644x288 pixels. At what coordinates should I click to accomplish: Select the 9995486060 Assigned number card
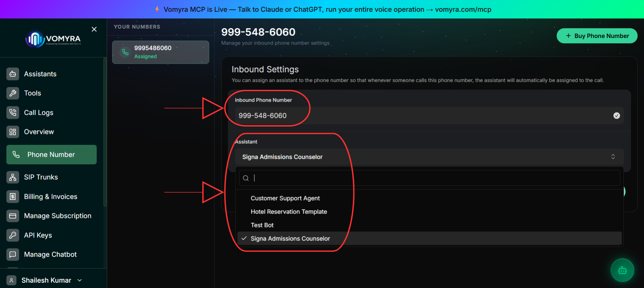(x=160, y=52)
